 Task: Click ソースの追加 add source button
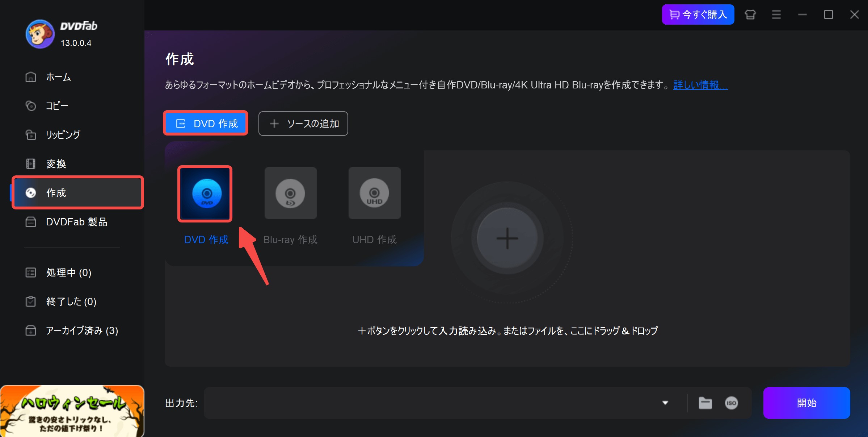[x=303, y=124]
